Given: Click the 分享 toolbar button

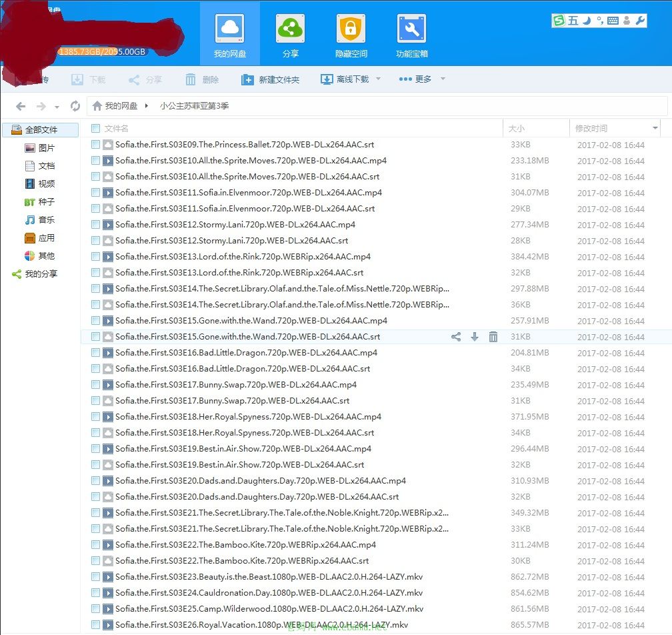Looking at the screenshot, I should click(145, 80).
